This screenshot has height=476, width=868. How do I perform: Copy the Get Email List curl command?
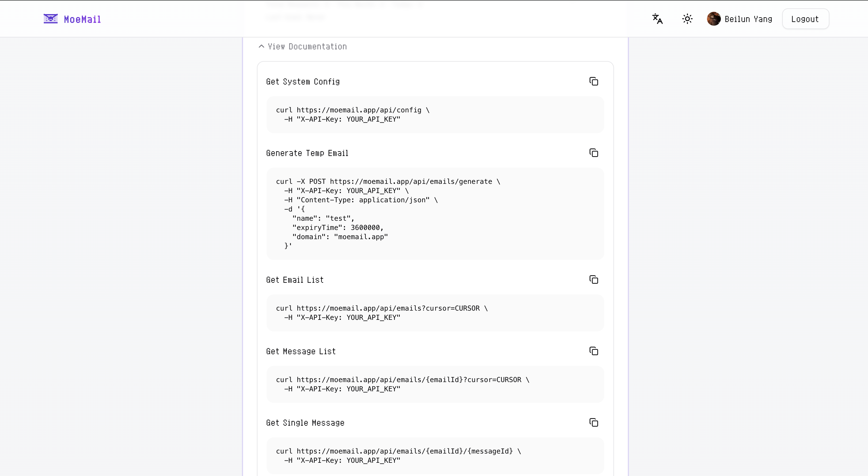coord(593,280)
